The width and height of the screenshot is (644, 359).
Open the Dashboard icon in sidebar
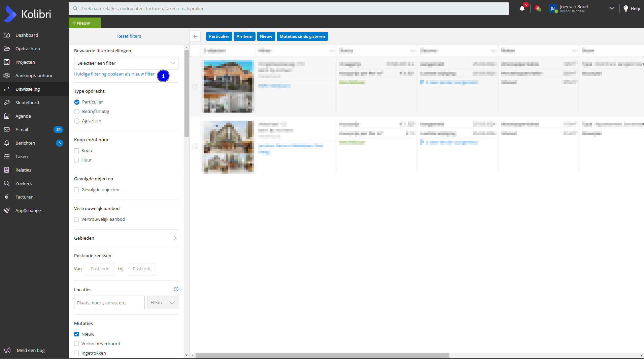(7, 35)
